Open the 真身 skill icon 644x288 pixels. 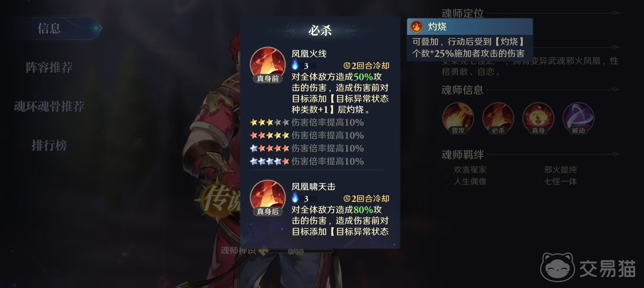[538, 118]
